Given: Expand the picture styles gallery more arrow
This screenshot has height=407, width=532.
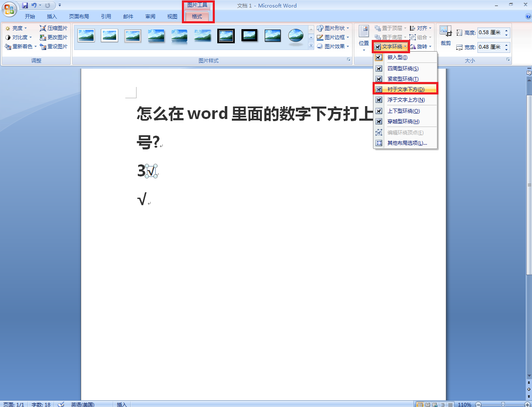Looking at the screenshot, I should [311, 46].
